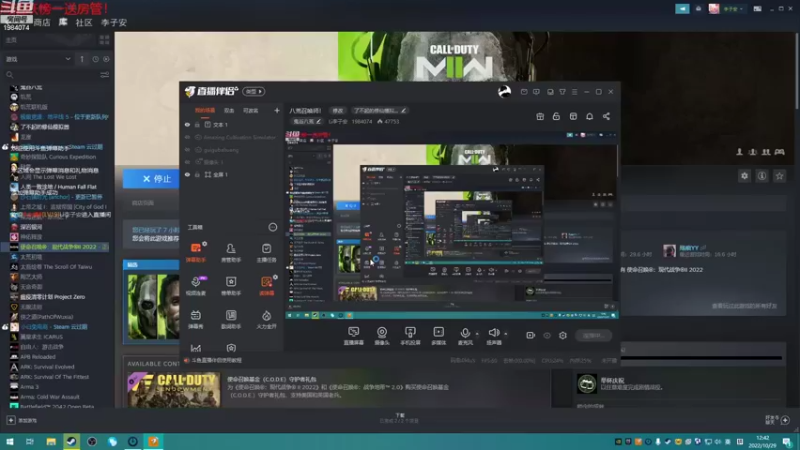Viewport: 800px width, 450px height.
Task: Click the mode pill beside streaming app logo
Action: click(x=254, y=91)
